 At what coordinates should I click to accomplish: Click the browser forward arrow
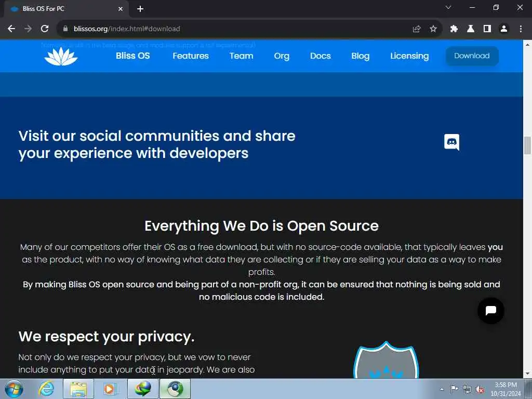pos(28,29)
